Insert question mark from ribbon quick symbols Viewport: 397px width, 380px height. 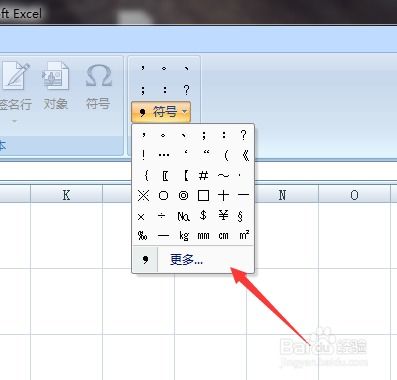point(186,89)
